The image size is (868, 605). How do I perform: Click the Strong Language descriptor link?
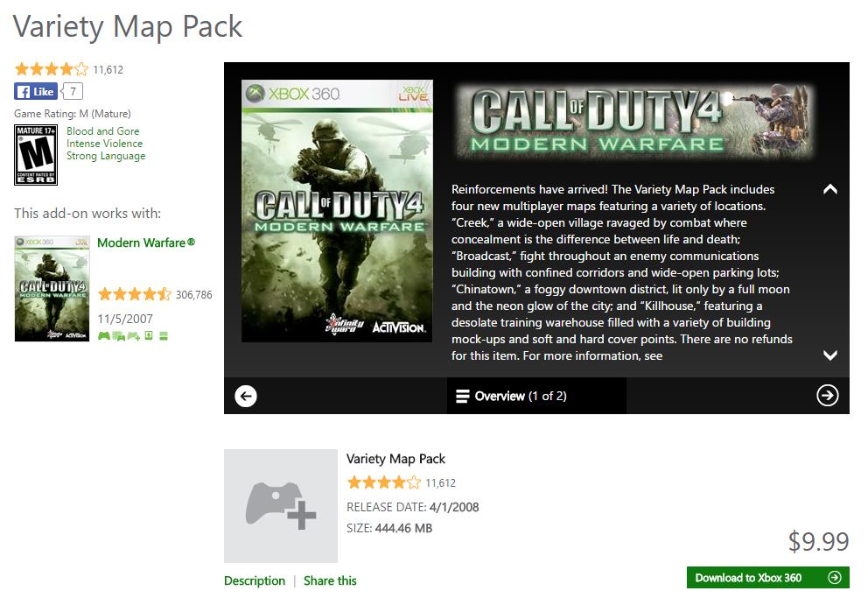106,156
